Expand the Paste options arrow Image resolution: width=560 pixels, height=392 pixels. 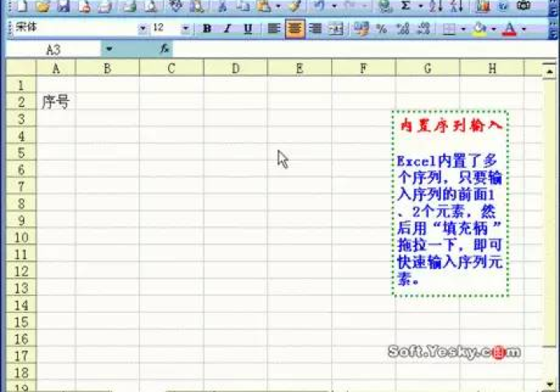coord(278,6)
